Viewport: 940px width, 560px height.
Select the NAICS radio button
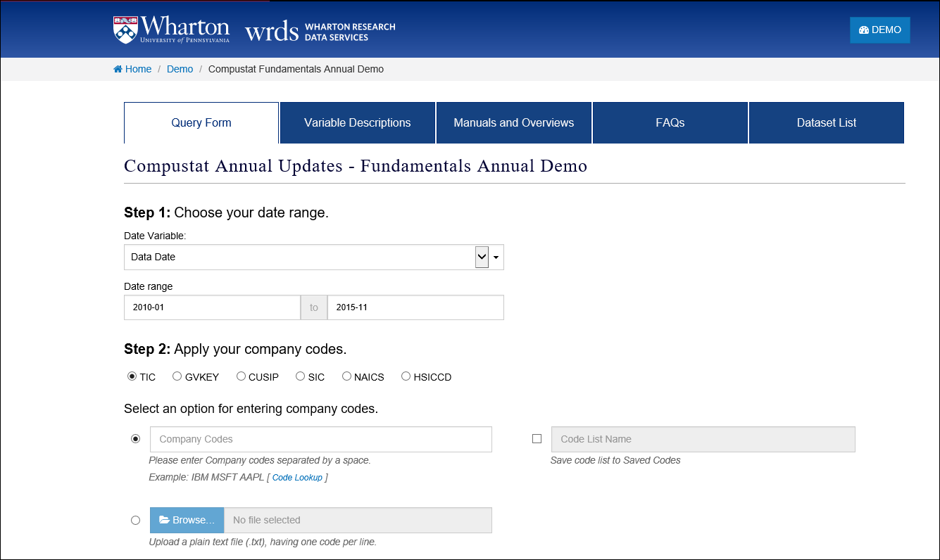click(346, 376)
